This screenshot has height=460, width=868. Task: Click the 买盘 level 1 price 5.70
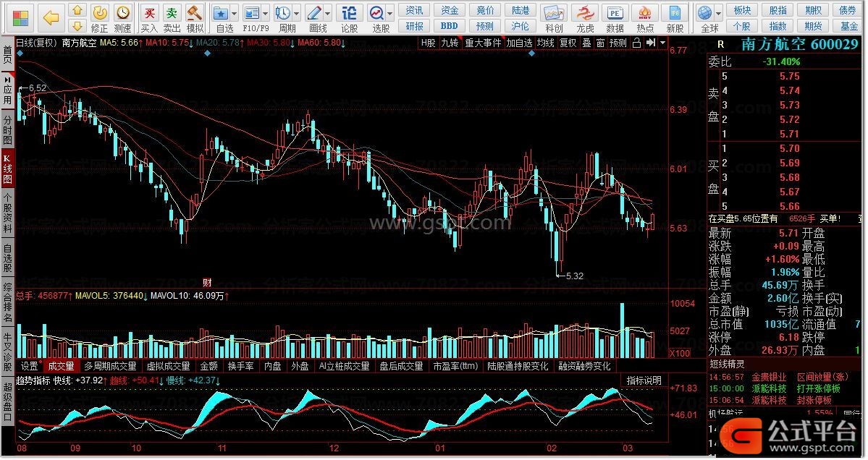790,148
